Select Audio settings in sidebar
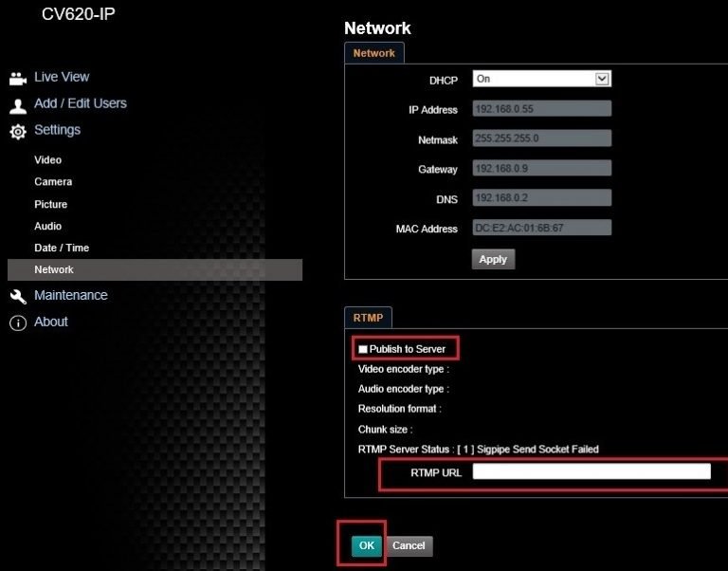The width and height of the screenshot is (728, 571). click(x=47, y=226)
